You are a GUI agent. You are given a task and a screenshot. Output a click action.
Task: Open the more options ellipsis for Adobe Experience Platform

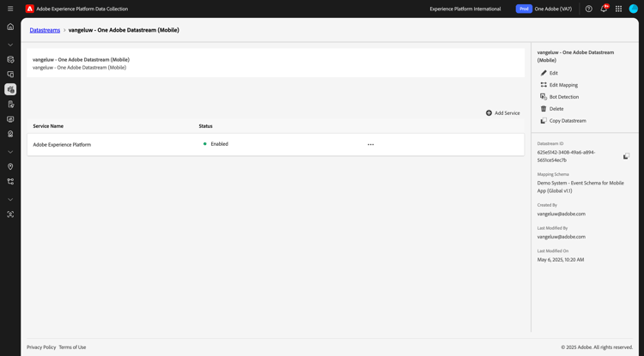tap(370, 144)
